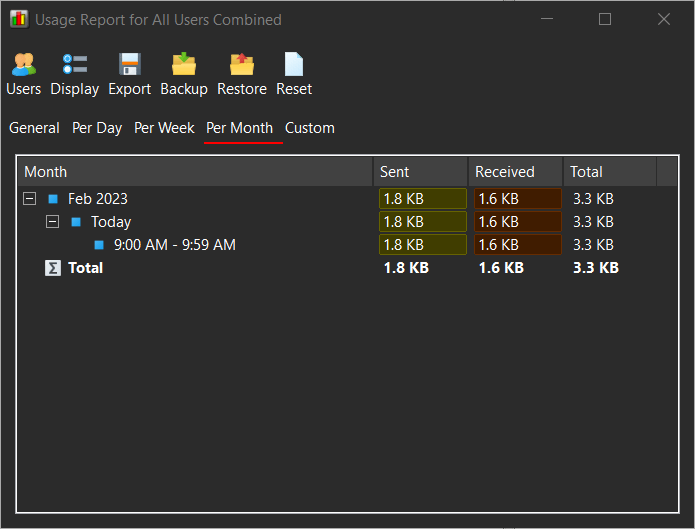The width and height of the screenshot is (695, 529).
Task: Sort by the Month column header
Action: [195, 172]
